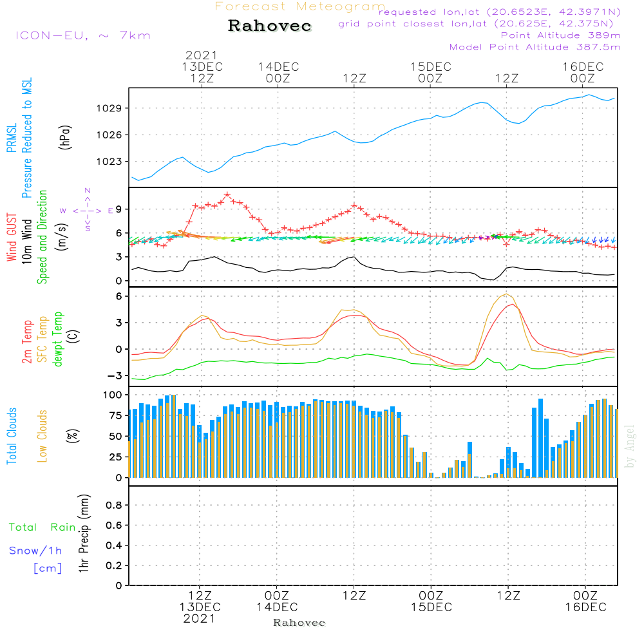Click the green Total Rain legend text

tap(43, 527)
